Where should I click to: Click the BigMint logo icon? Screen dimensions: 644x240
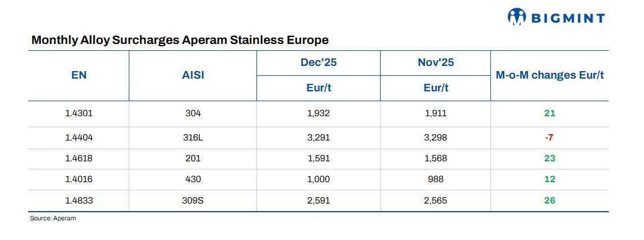pyautogui.click(x=517, y=17)
